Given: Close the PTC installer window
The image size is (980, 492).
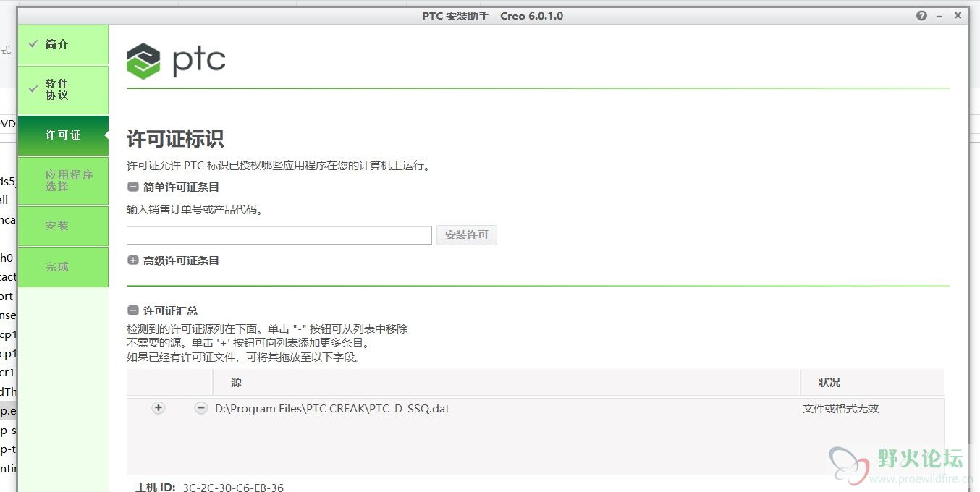Looking at the screenshot, I should click(x=958, y=16).
